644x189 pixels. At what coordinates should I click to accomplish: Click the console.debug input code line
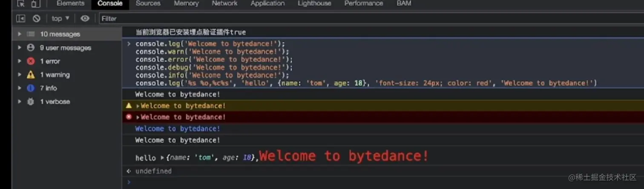(x=214, y=67)
